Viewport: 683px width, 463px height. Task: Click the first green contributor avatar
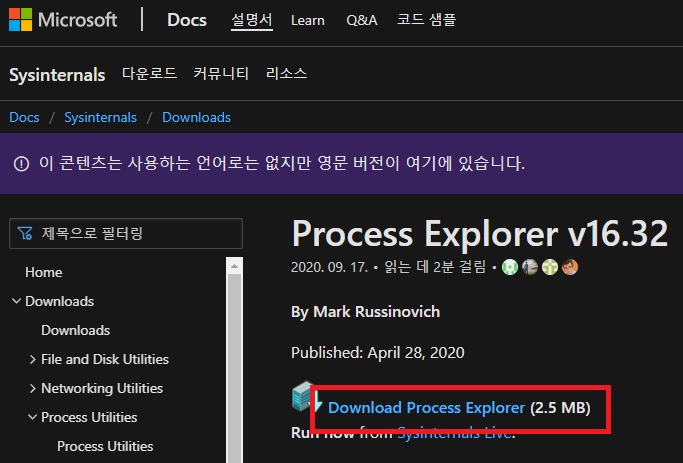click(x=510, y=267)
